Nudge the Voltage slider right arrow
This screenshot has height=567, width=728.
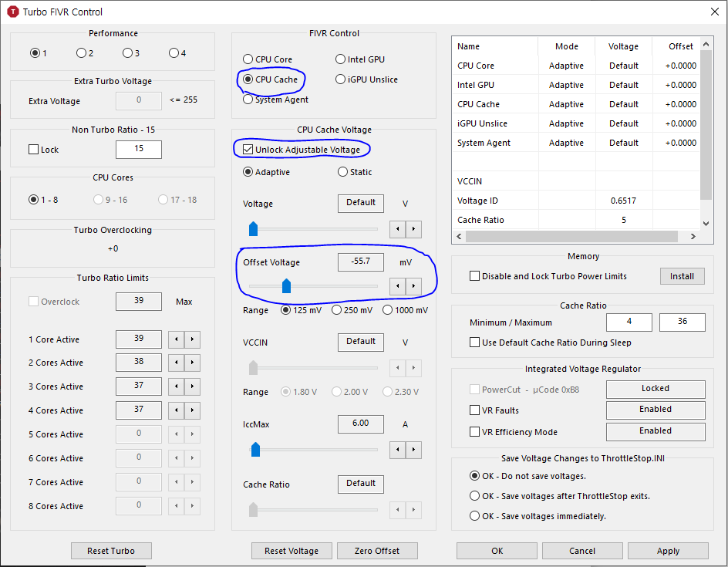(413, 229)
